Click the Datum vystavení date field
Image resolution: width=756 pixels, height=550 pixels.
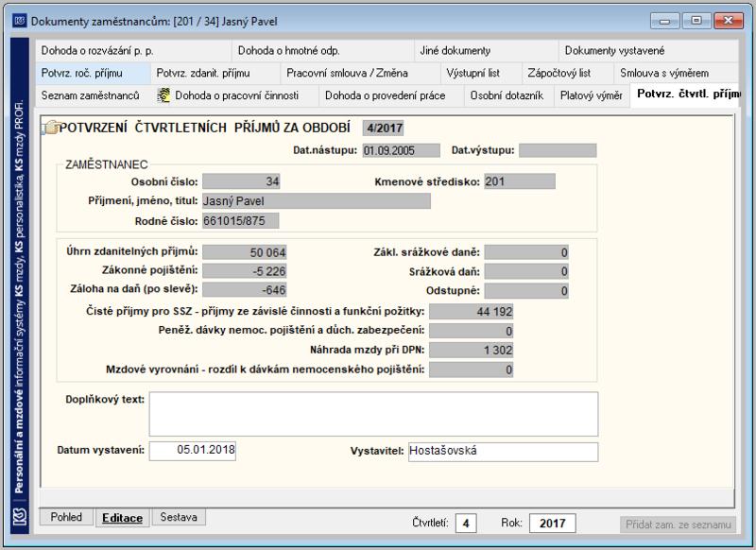pyautogui.click(x=193, y=451)
